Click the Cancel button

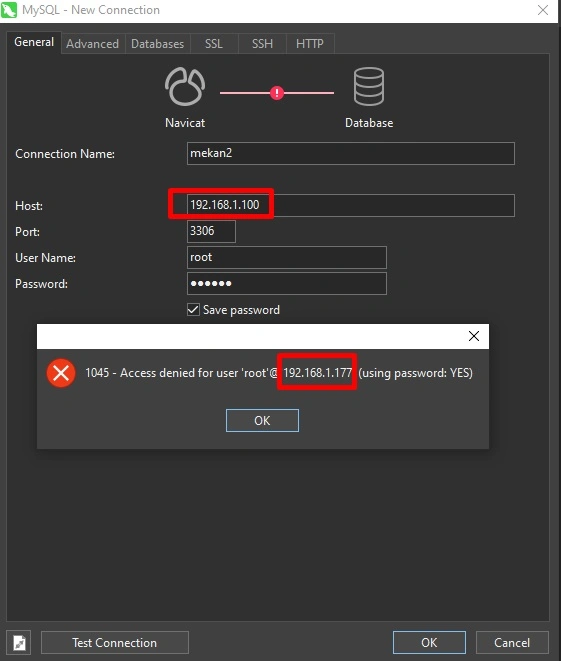point(512,643)
